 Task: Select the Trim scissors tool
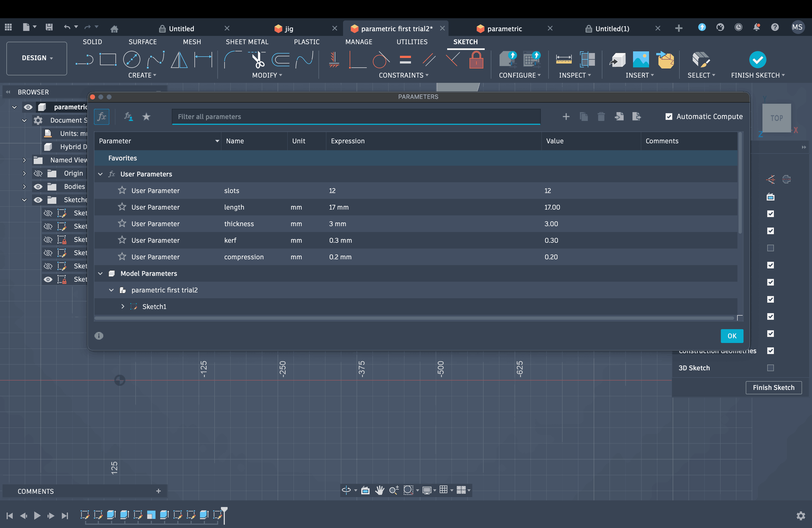click(x=258, y=60)
